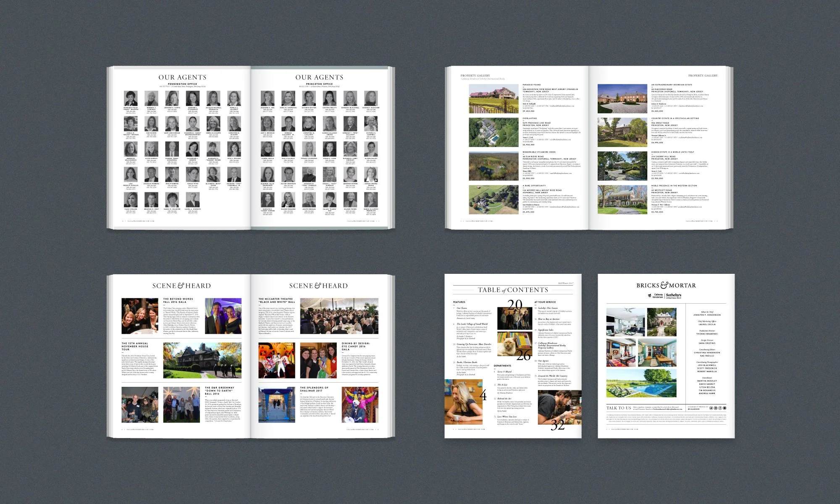Click the Princeton Office heading
Screen dimensions: 840x504
(x=319, y=84)
